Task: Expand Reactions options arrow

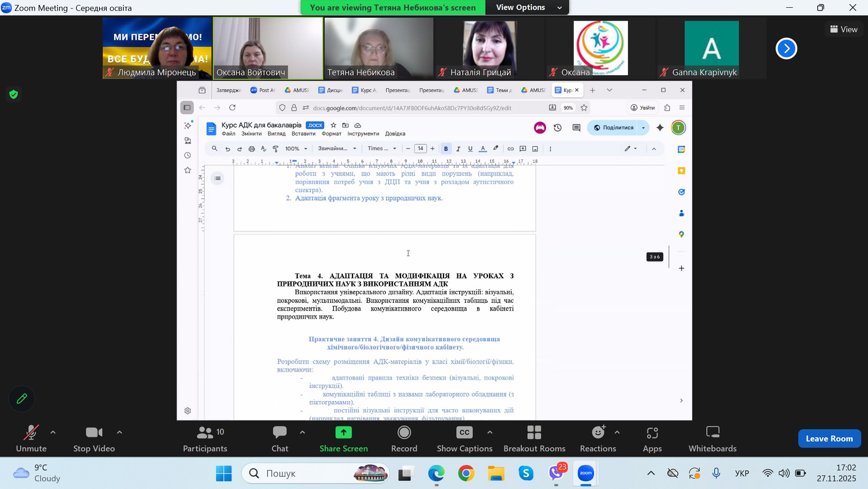Action: pyautogui.click(x=617, y=432)
